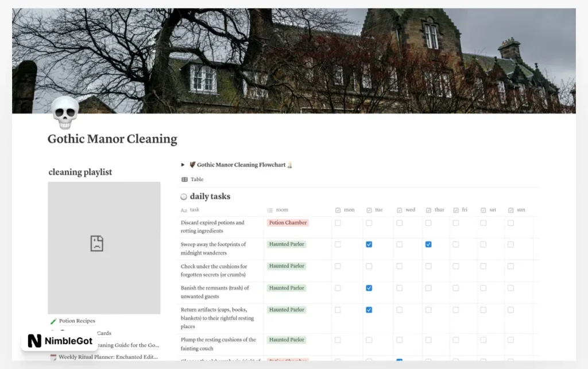Click Potion Chamber tag in first row
This screenshot has width=588, height=369.
(288, 222)
